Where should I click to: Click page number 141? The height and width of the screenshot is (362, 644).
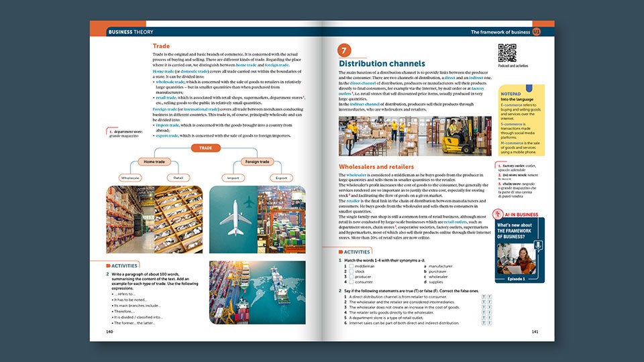pos(535,332)
